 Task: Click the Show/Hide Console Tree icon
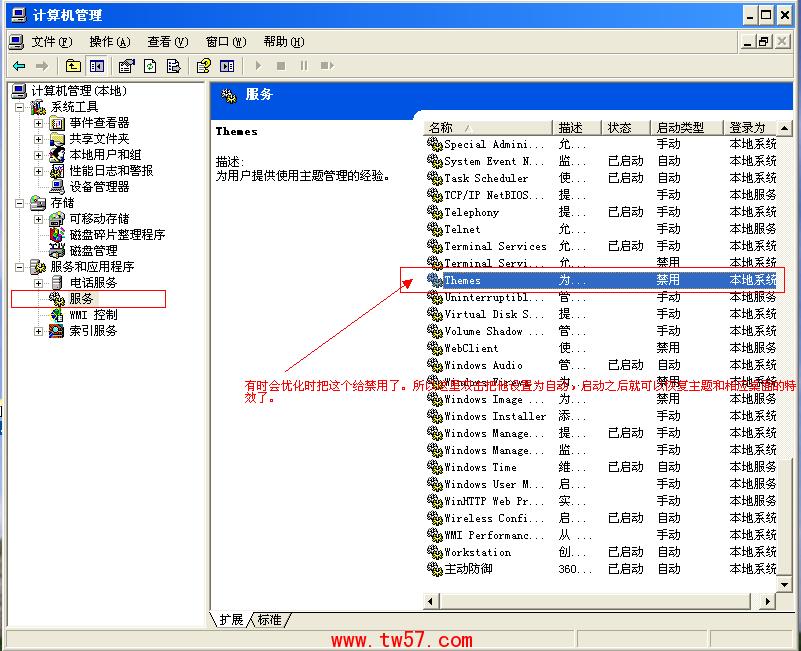(x=97, y=66)
